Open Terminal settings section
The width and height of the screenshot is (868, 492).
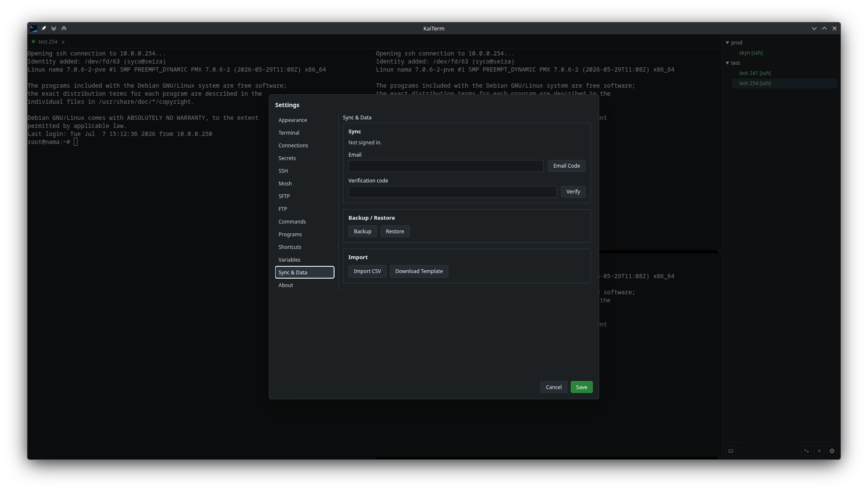pos(304,133)
